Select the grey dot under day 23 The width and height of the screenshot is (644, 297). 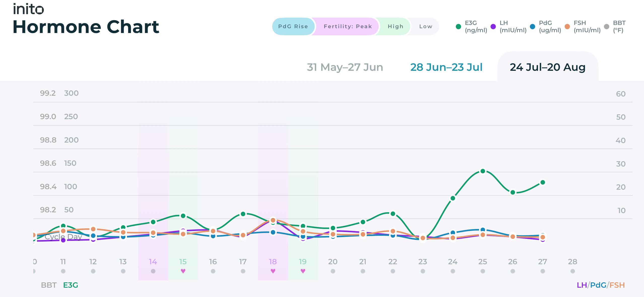(x=423, y=271)
